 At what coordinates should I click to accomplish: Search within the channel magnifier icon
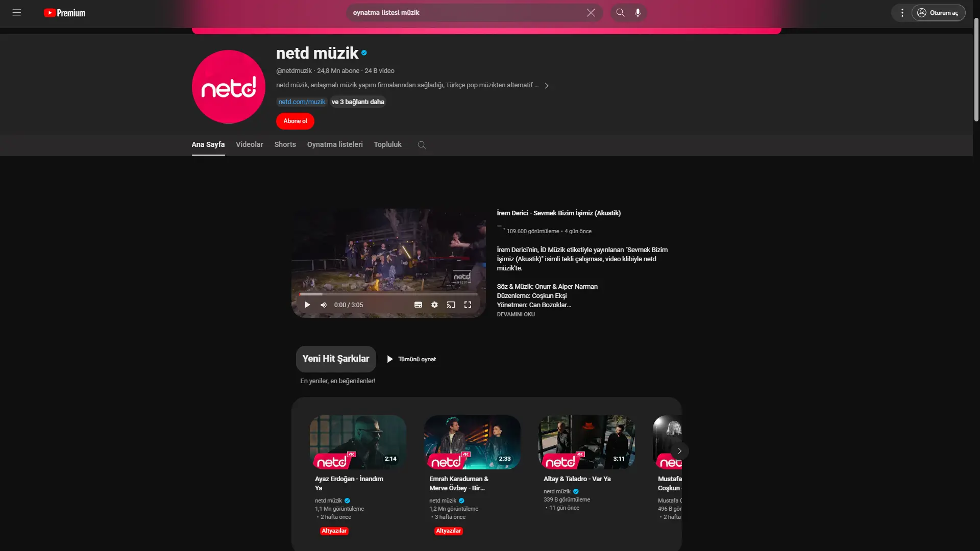(x=422, y=145)
